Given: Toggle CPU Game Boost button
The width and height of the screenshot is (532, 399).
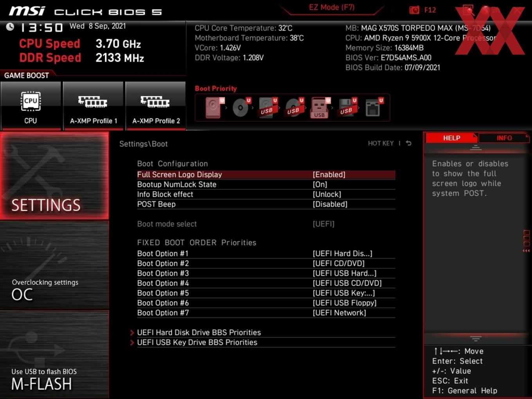Looking at the screenshot, I should (x=31, y=106).
